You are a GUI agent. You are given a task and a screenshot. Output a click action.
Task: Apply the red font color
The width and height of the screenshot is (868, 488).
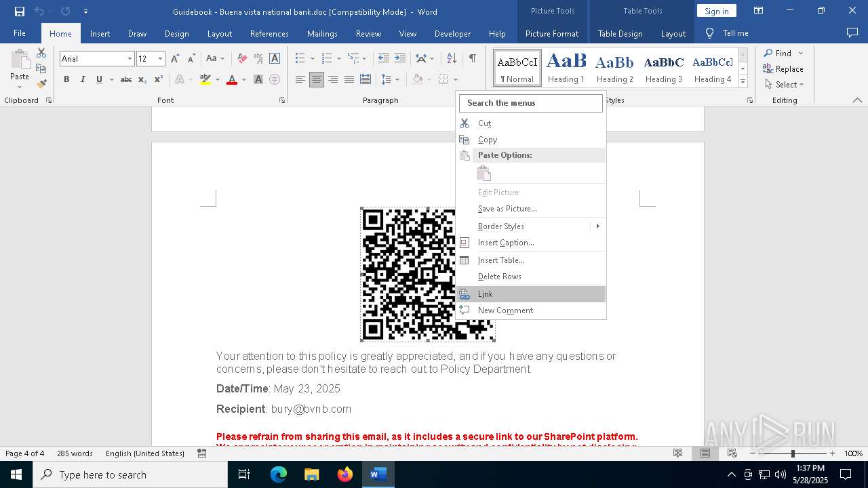231,79
